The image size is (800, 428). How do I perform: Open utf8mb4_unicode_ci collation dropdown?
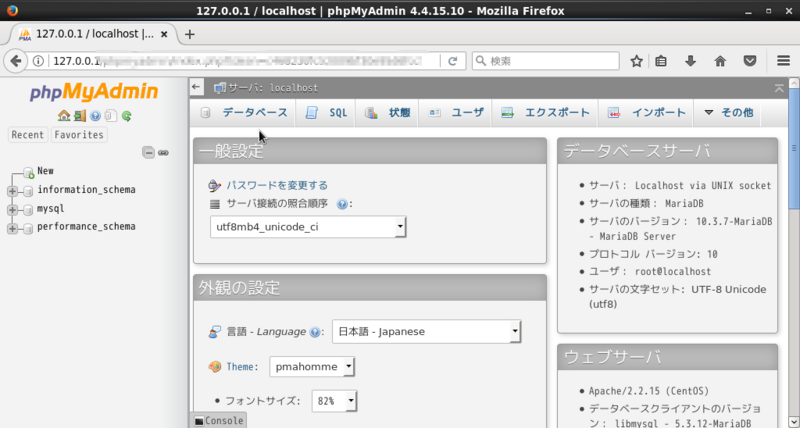308,227
